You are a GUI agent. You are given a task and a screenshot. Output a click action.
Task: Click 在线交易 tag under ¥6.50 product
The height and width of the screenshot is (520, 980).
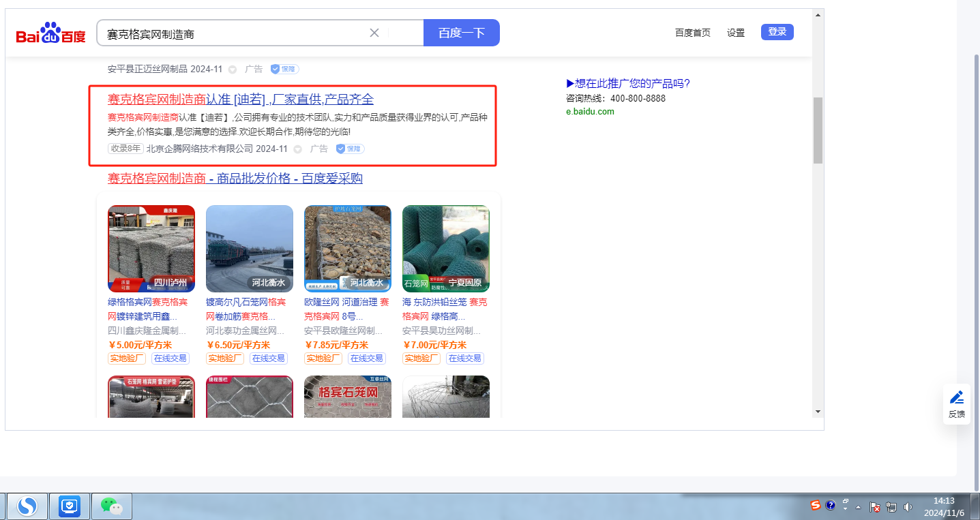(x=268, y=358)
